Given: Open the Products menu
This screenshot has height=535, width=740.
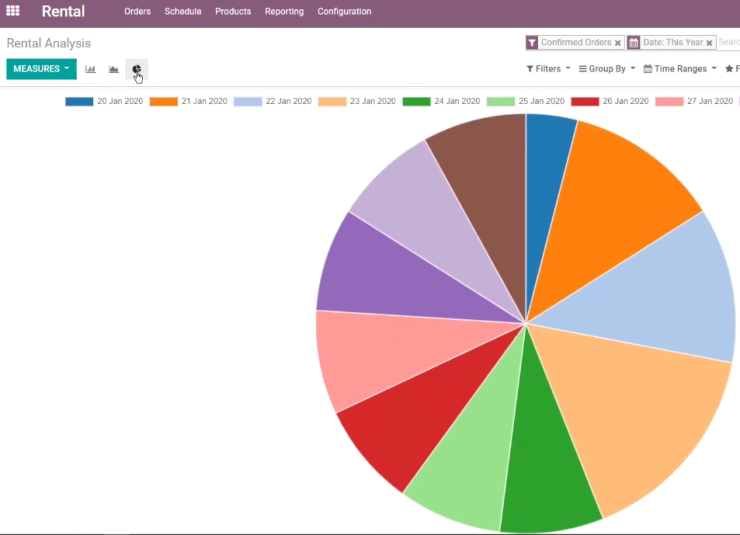Looking at the screenshot, I should coord(233,11).
